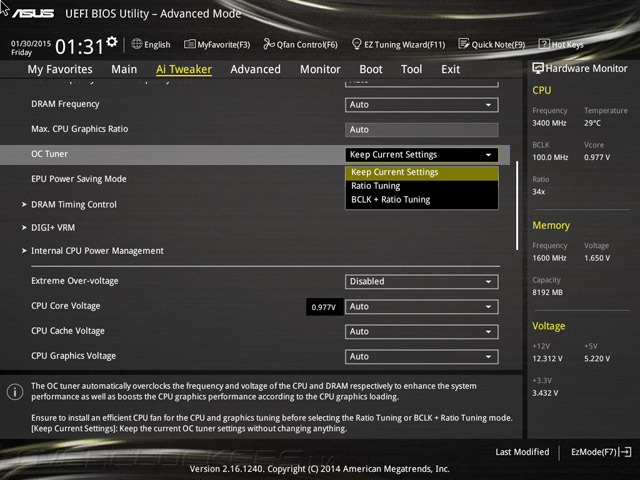Screen dimensions: 640x480
Task: Choose BCLK + Ratio Tuning option
Action: click(422, 200)
